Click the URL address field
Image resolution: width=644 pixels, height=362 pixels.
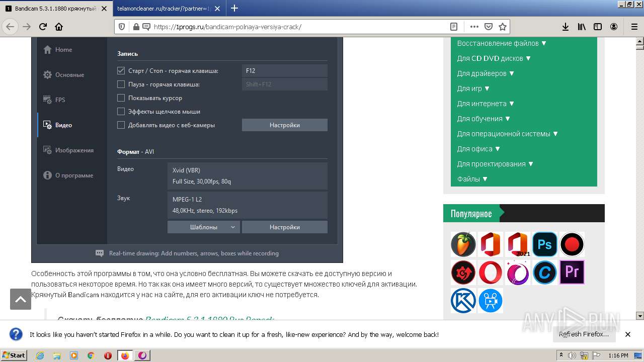click(x=299, y=27)
